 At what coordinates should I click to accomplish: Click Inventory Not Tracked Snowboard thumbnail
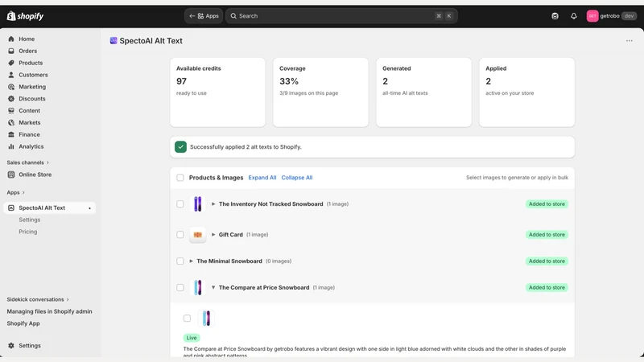pos(197,204)
